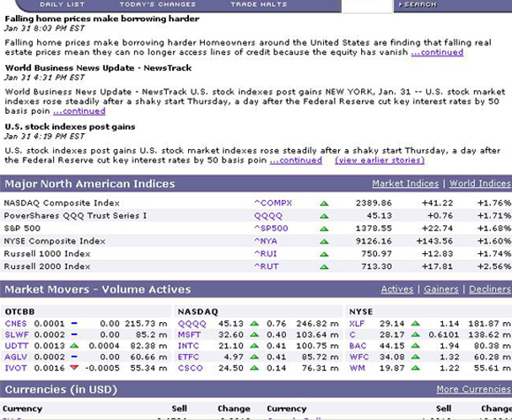
Task: Click red down arrow icon for IVOT
Action: [74, 368]
